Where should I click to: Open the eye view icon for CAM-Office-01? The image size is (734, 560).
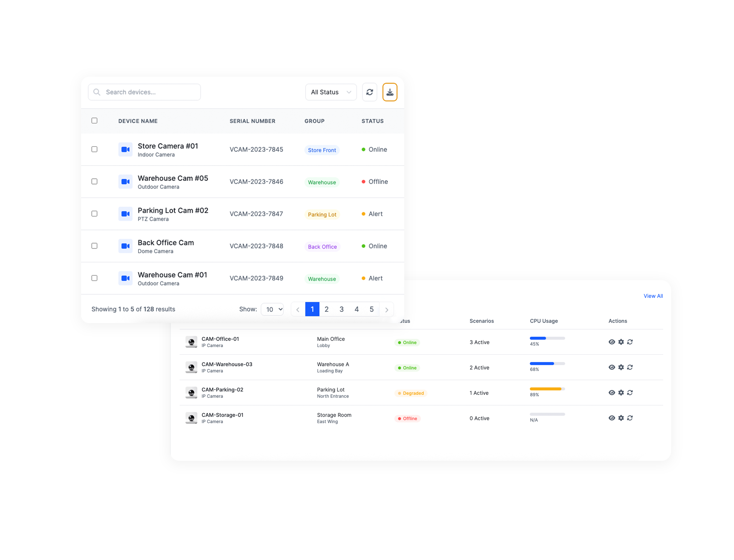point(612,342)
